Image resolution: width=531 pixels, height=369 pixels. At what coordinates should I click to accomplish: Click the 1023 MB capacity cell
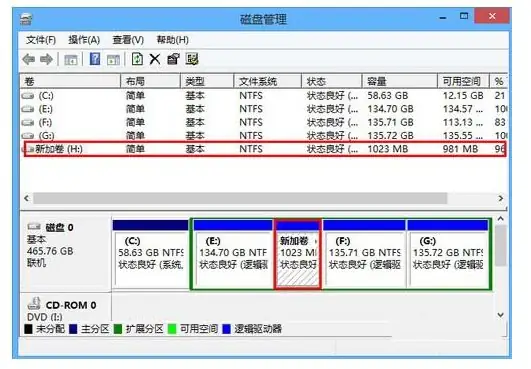(388, 149)
